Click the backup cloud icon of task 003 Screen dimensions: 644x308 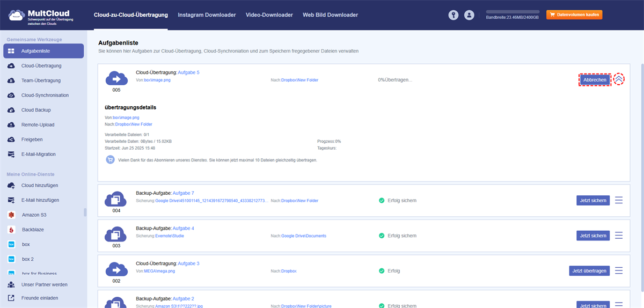pos(116,234)
